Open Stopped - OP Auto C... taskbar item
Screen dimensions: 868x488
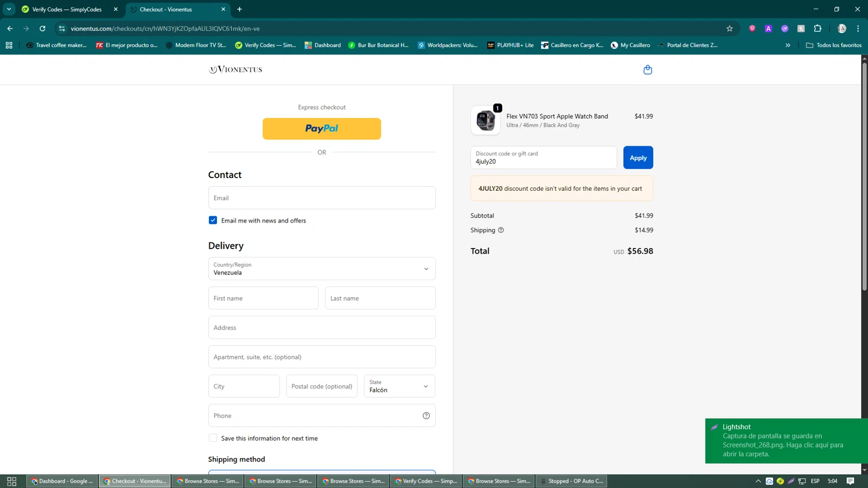[572, 481]
